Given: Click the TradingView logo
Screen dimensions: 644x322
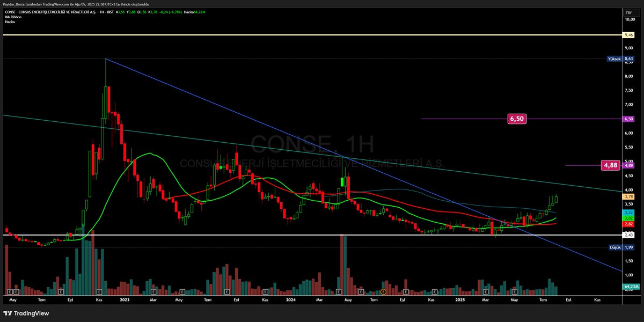Looking at the screenshot, I should pos(26,313).
